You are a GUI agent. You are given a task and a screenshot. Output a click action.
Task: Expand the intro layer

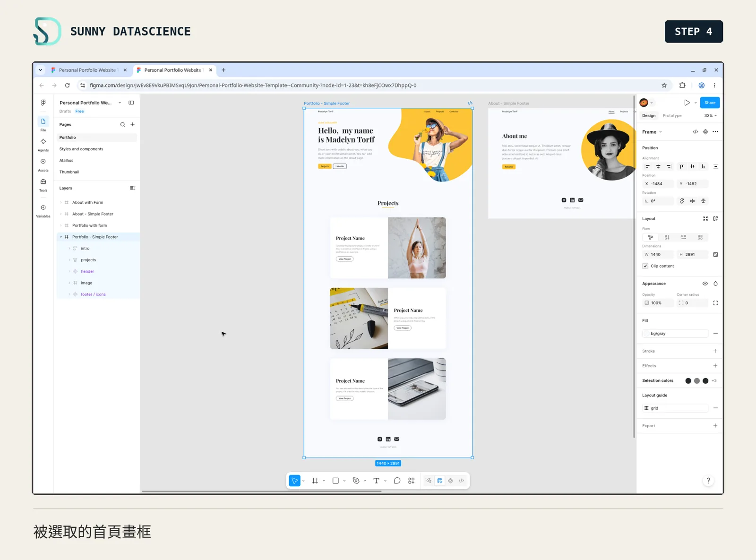[69, 249]
